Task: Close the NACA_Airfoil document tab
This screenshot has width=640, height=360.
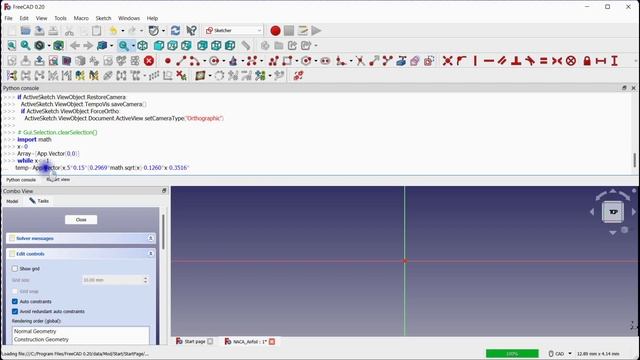Action: [272, 341]
